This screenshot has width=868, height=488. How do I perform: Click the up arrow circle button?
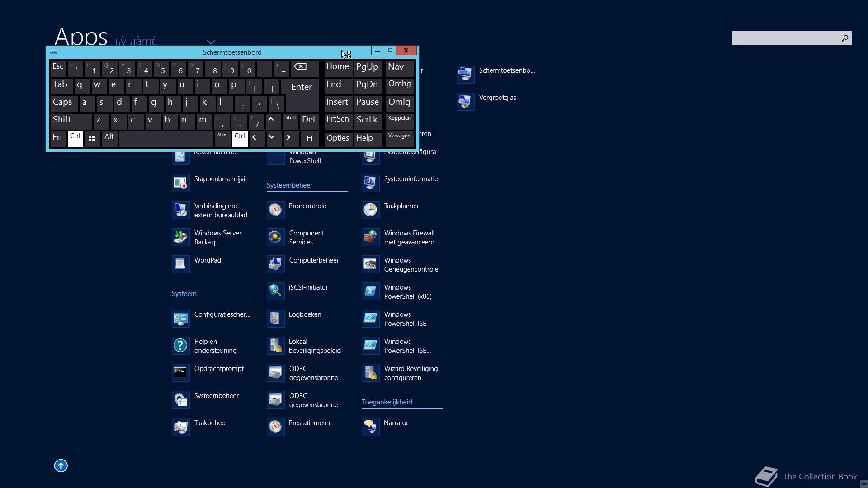click(x=61, y=465)
